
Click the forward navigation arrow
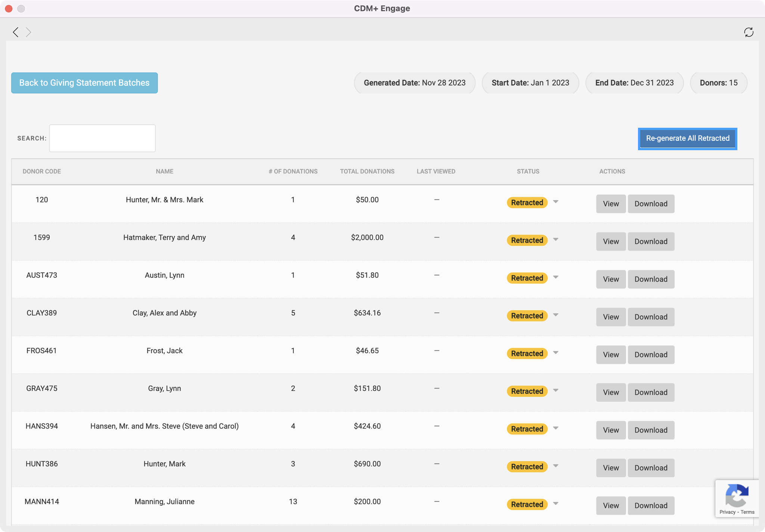point(28,32)
